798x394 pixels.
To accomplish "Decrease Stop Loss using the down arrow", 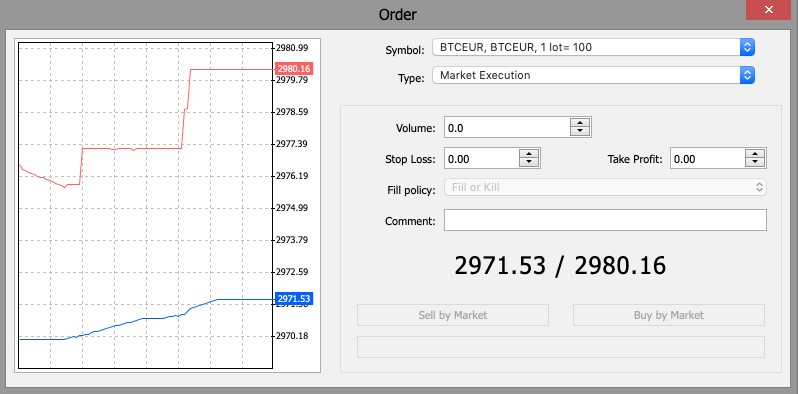I will click(529, 163).
